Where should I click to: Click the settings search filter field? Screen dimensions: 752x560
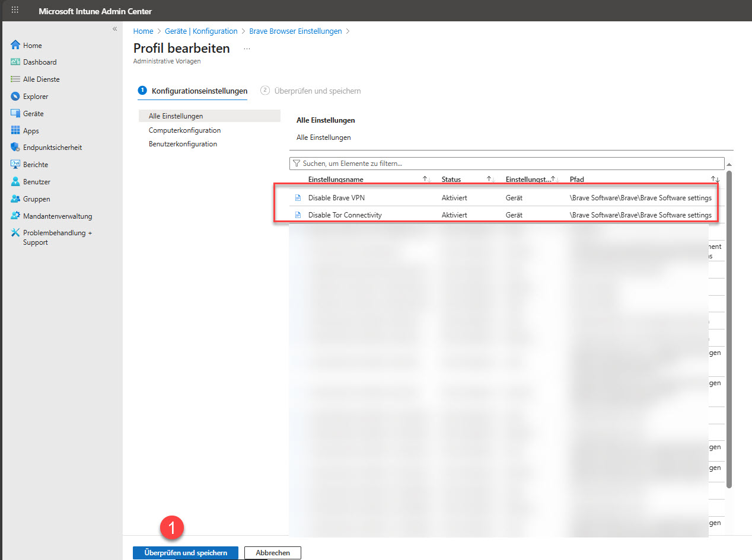(507, 163)
